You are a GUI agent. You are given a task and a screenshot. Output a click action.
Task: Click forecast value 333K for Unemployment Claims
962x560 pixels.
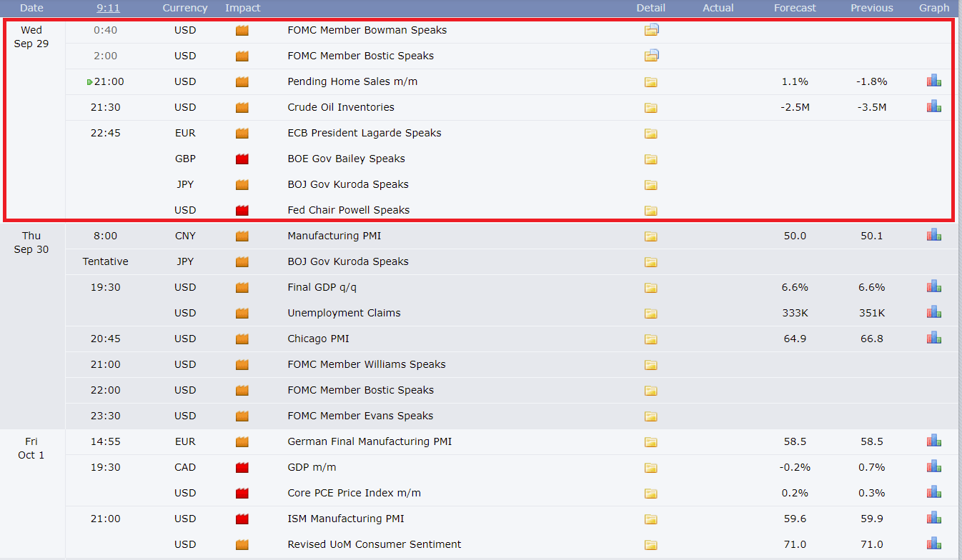pos(795,313)
